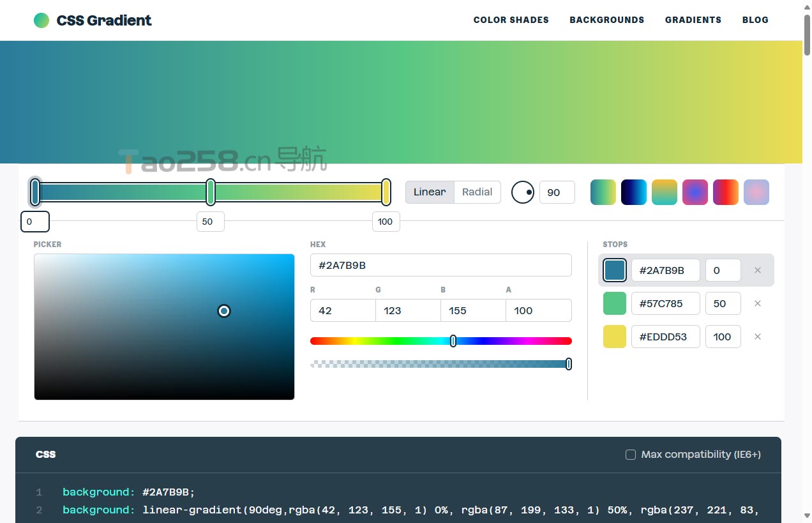The width and height of the screenshot is (812, 523).
Task: Switch to Radial gradient type
Action: pyautogui.click(x=477, y=192)
